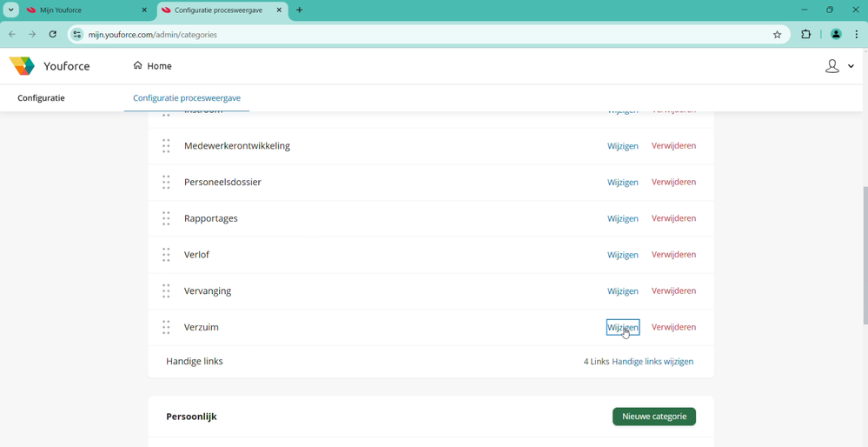Select Configuratie procesweergave page tab
The image size is (868, 447).
coord(187,98)
